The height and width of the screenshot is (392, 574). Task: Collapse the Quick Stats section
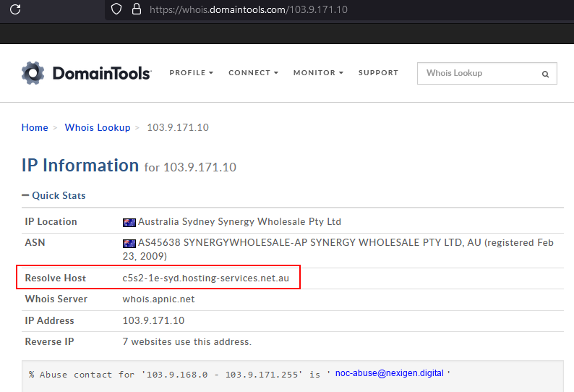53,195
